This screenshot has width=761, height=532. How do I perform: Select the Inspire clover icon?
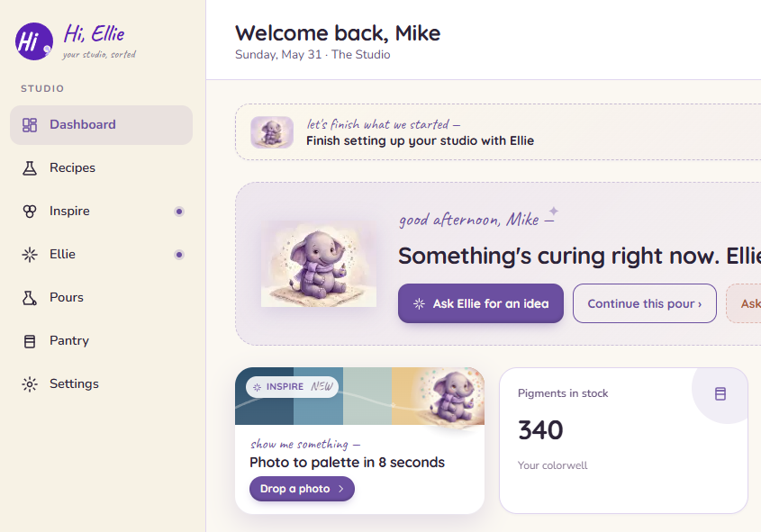point(30,212)
